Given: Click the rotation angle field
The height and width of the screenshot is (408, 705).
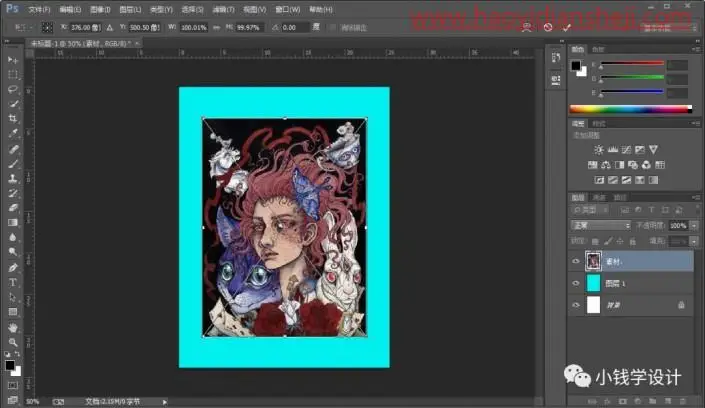Looking at the screenshot, I should tap(295, 28).
